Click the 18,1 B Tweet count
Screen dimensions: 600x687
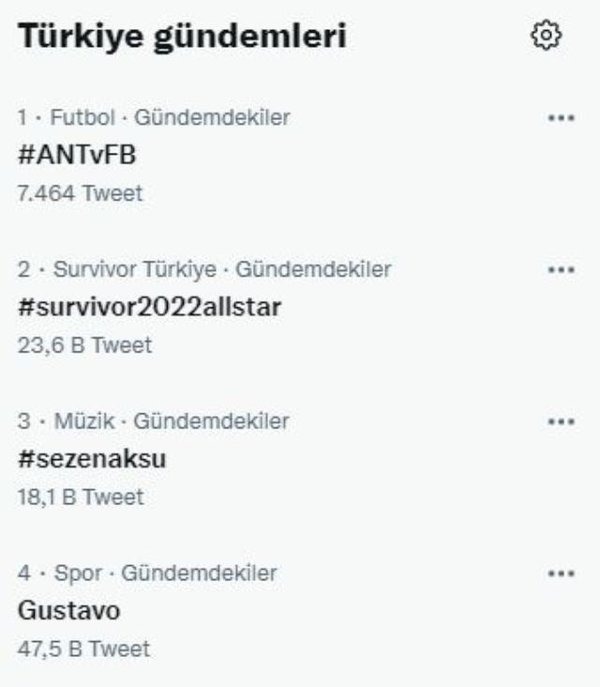(x=81, y=497)
